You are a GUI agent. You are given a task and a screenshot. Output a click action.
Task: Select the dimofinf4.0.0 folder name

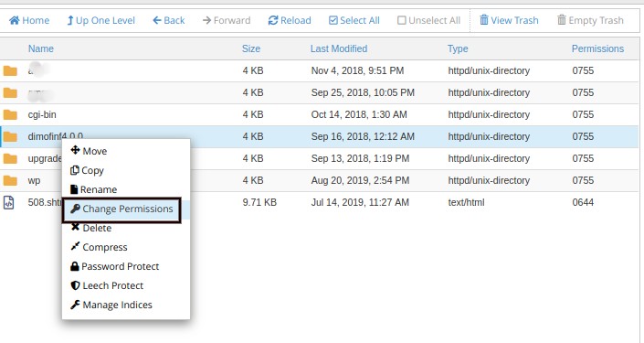[56, 136]
